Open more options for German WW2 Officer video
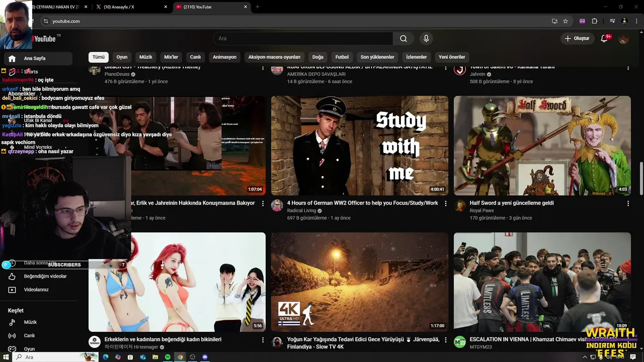This screenshot has height=362, width=644. 445,204
